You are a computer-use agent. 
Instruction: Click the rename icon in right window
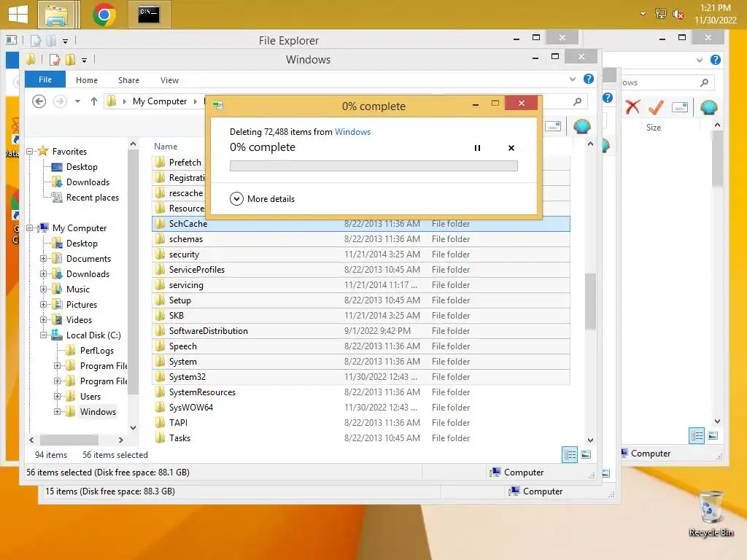[680, 107]
